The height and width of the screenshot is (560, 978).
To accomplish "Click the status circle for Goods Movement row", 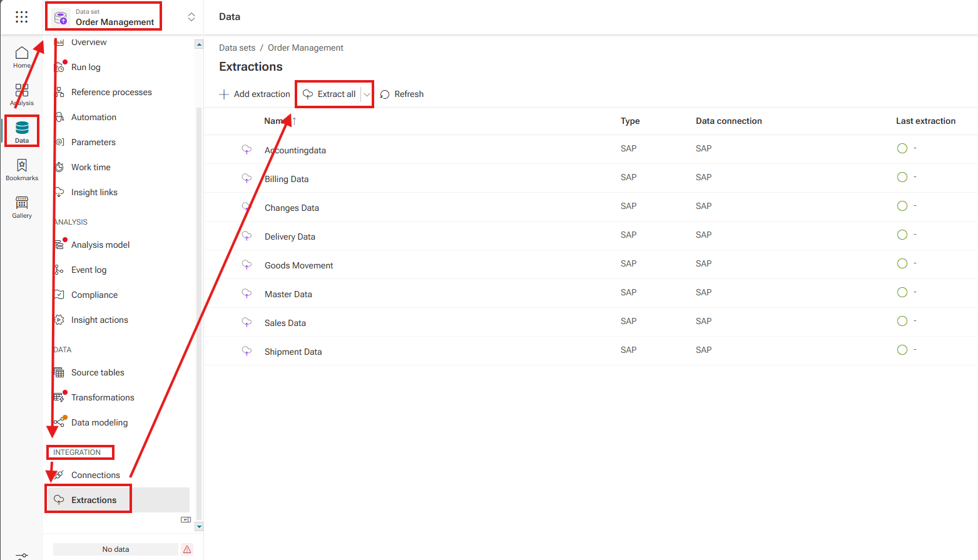I will [902, 263].
